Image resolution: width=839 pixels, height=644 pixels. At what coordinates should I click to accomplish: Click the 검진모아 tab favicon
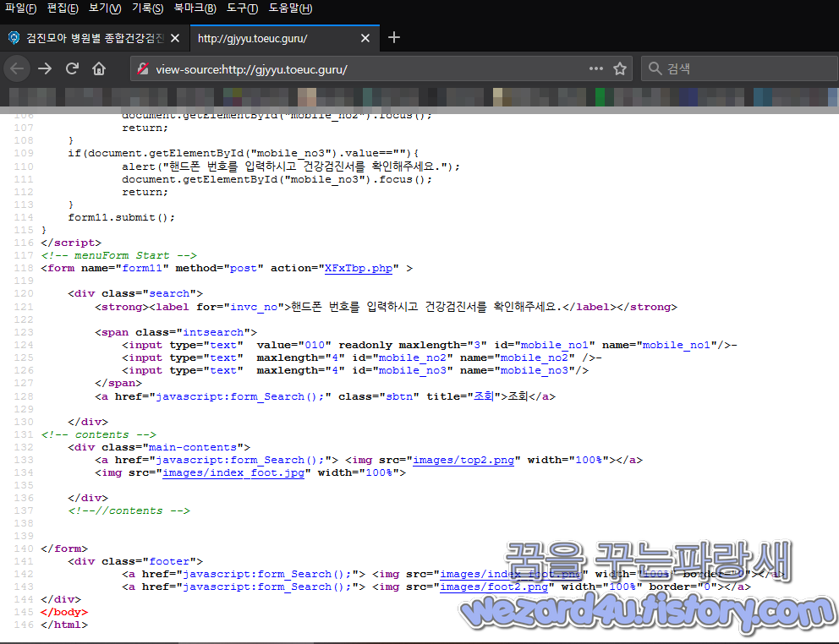tap(14, 38)
